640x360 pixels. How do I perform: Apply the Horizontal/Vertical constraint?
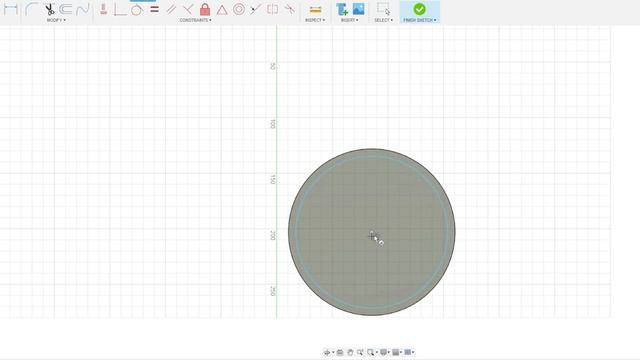tap(104, 9)
